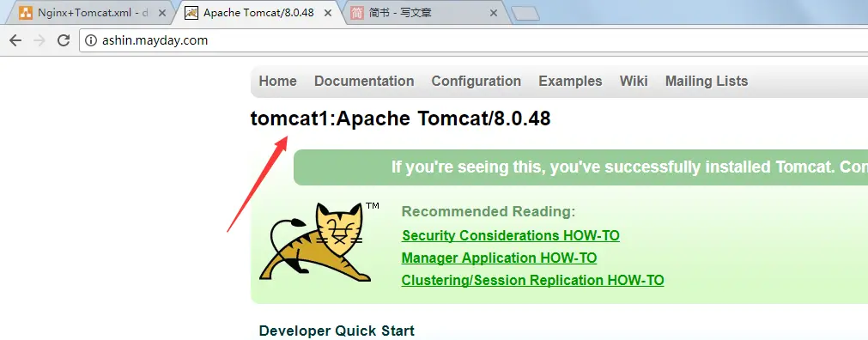Close the 简书 - 写文章 tab
Screen dimensions: 868x340
(493, 13)
